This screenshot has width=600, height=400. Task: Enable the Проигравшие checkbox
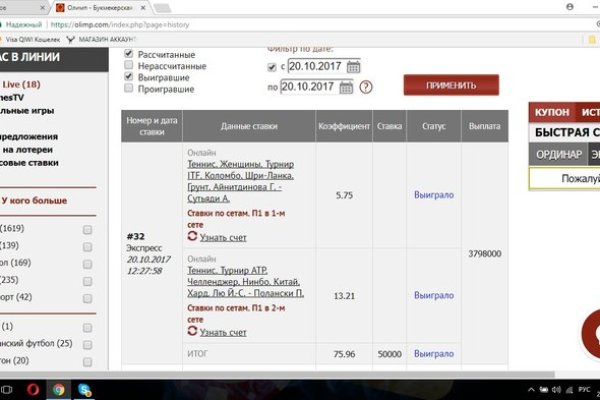(127, 89)
